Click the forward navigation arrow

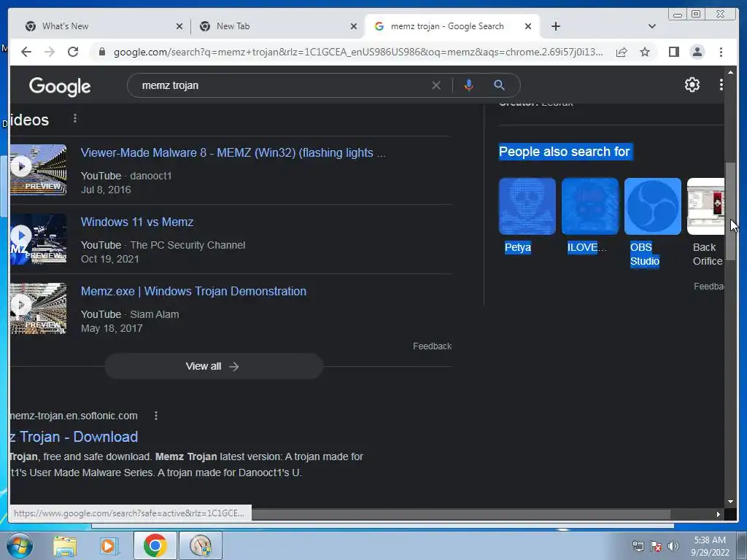[x=50, y=52]
